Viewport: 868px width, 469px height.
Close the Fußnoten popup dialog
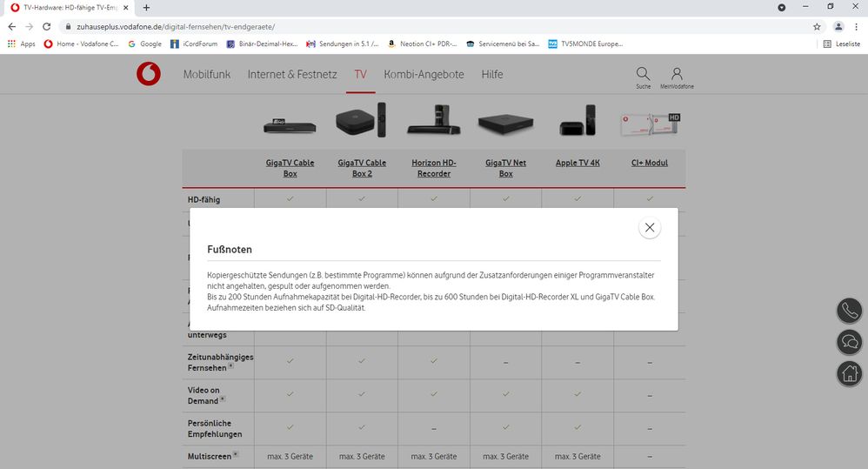(650, 228)
